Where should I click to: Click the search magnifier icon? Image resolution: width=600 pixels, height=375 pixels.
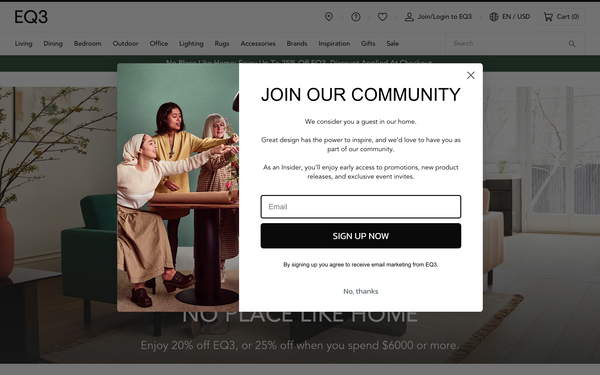coord(572,44)
